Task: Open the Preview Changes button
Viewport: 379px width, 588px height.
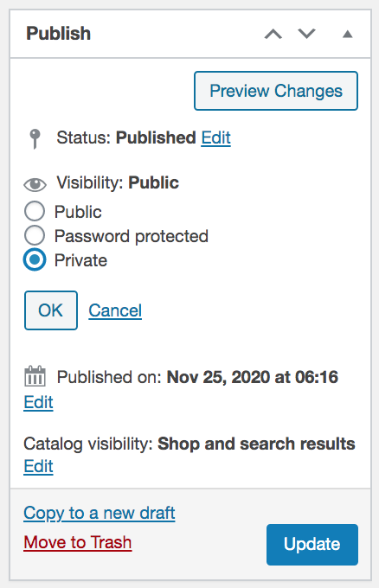Action: click(276, 91)
